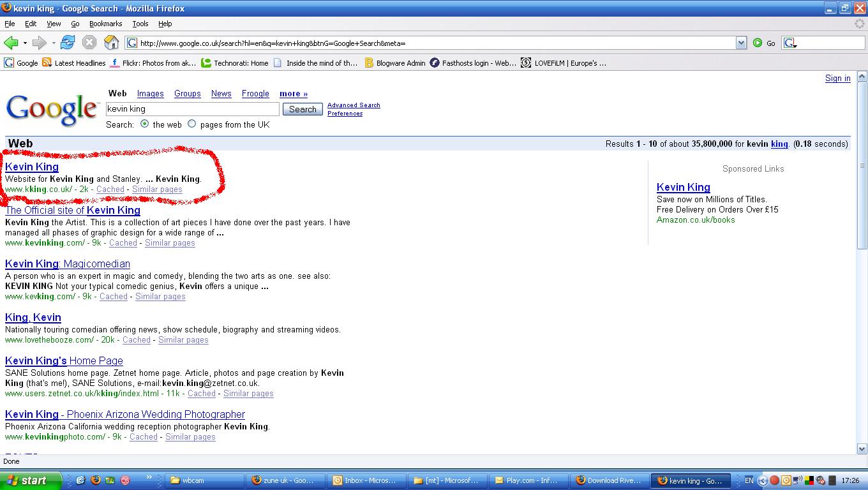Click the search engine icon in search bar

(790, 43)
